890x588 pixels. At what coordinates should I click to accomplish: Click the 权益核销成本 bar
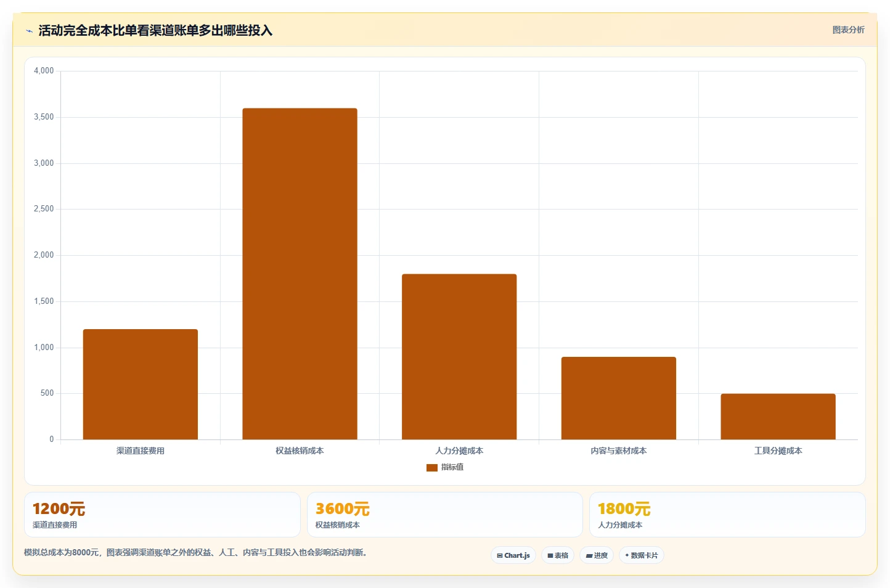(x=300, y=274)
